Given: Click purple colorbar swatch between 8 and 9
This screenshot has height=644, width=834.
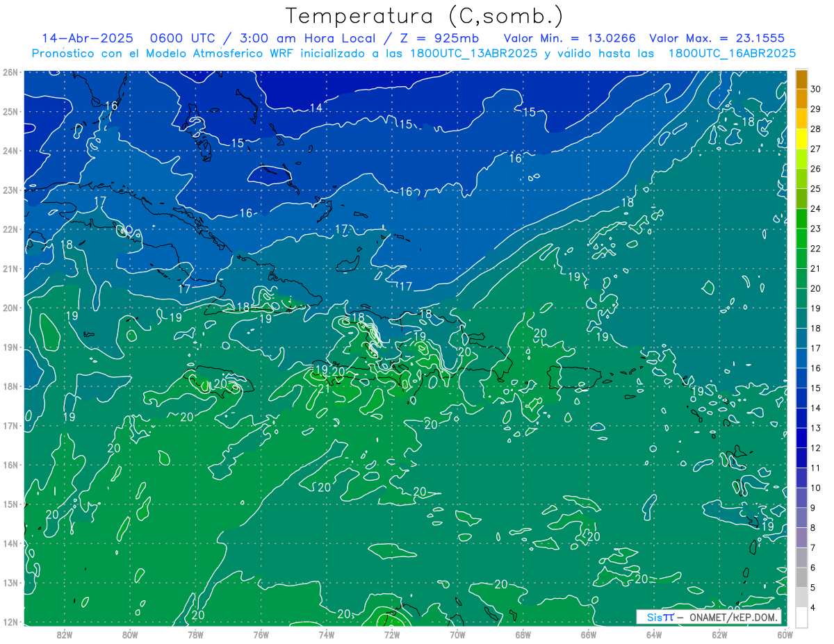Looking at the screenshot, I should point(802,518).
